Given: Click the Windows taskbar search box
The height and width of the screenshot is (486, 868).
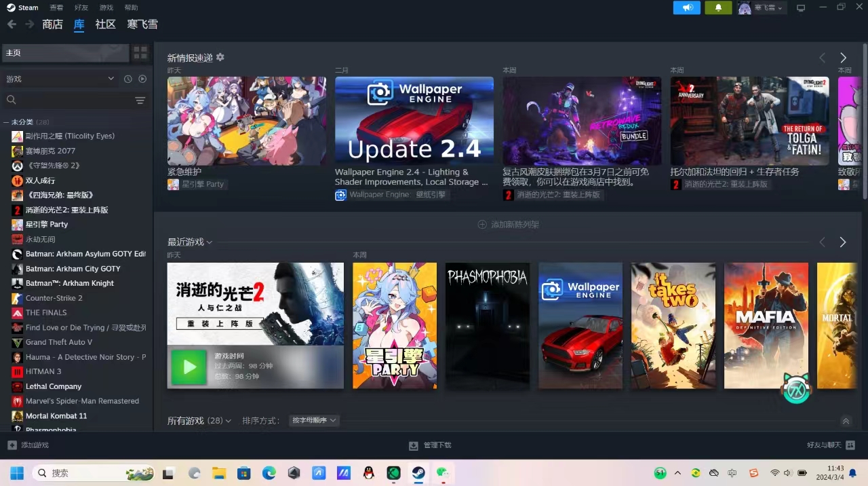Looking at the screenshot, I should point(94,473).
